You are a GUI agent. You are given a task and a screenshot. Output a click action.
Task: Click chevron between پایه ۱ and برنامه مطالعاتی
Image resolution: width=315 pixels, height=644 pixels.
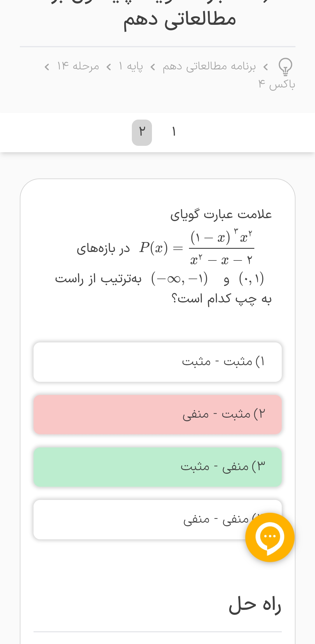[x=153, y=67]
